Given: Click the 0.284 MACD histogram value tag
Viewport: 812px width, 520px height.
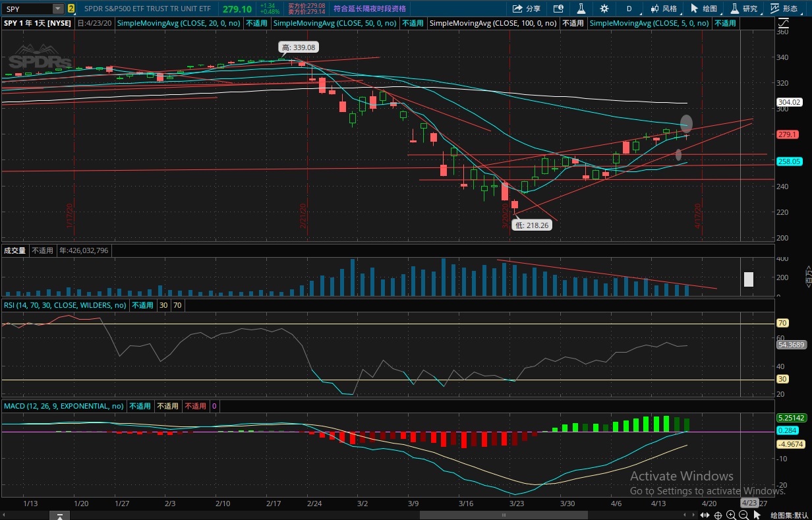Looking at the screenshot, I should point(788,430).
